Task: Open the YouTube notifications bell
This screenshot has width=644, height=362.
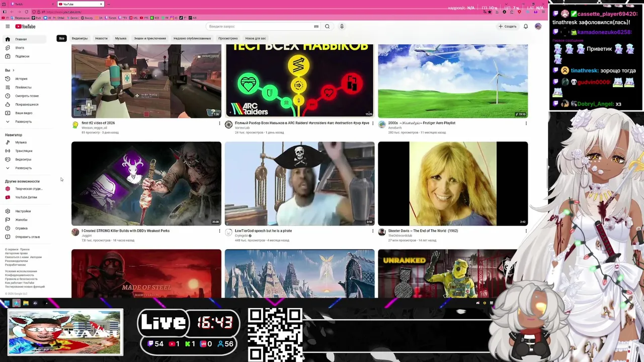Action: (x=526, y=26)
